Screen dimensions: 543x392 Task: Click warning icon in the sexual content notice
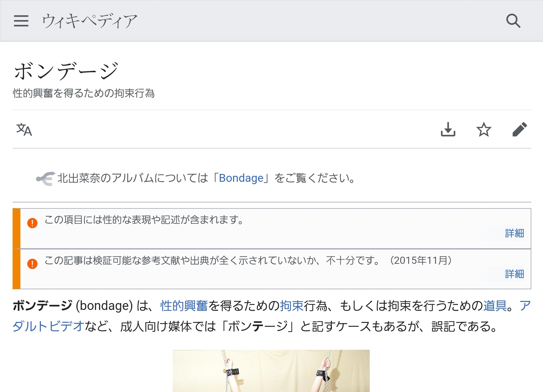pos(32,223)
